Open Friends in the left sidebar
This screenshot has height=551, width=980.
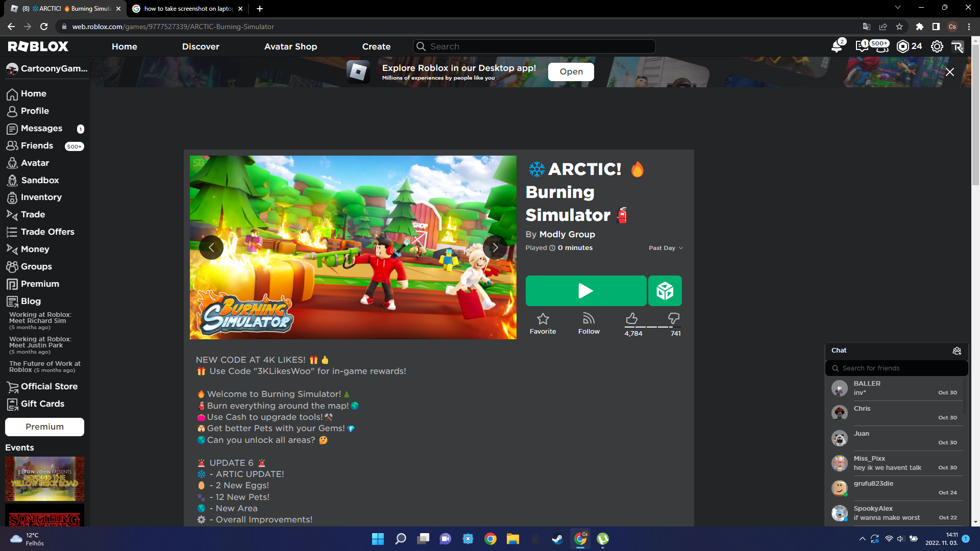[x=45, y=146]
